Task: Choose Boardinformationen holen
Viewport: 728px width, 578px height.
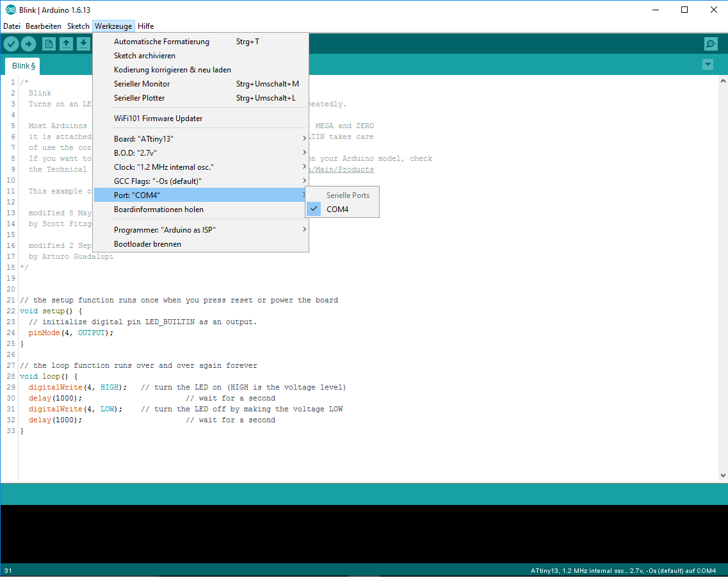Action: (201, 210)
